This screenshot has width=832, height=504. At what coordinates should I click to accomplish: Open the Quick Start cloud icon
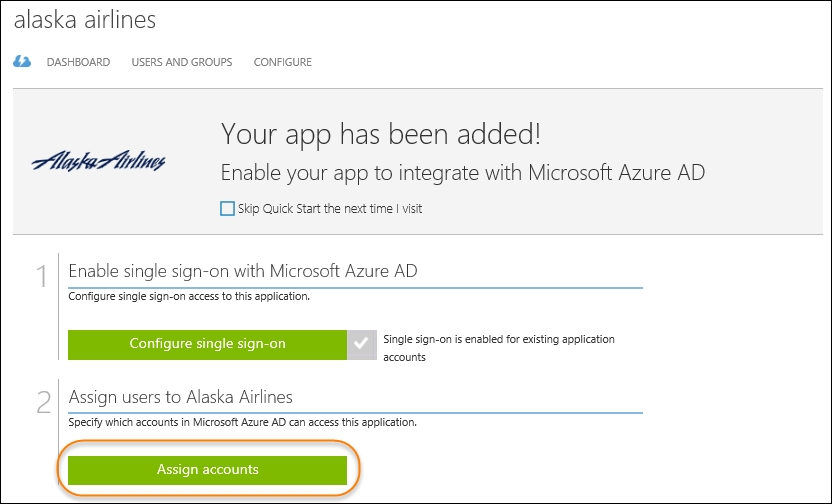click(22, 62)
